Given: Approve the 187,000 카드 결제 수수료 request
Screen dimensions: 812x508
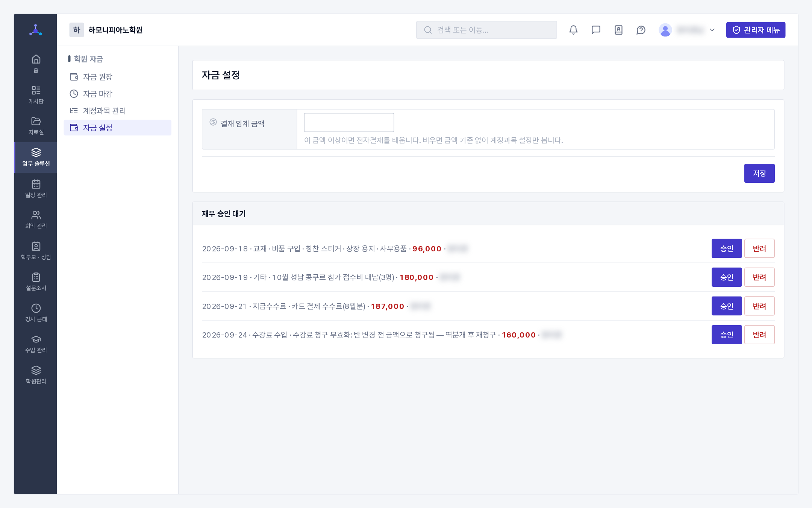Looking at the screenshot, I should pos(727,306).
